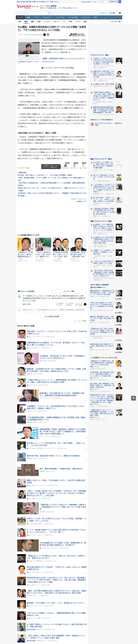The image size is (138, 644).
Task: Open the J-CAST News logo
Action: click(77, 35)
